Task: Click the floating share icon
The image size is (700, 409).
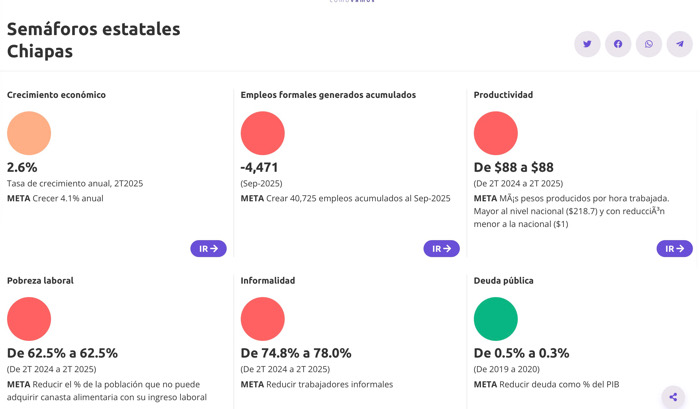Action: (x=673, y=397)
